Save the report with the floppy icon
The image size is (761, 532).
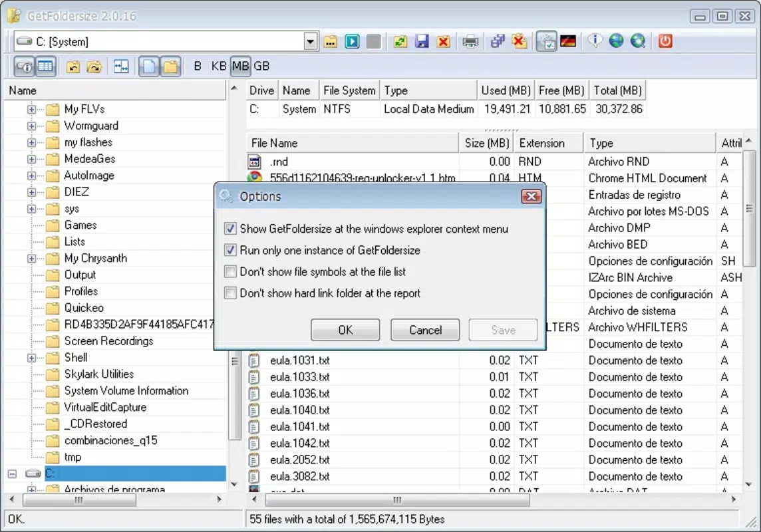coord(422,42)
